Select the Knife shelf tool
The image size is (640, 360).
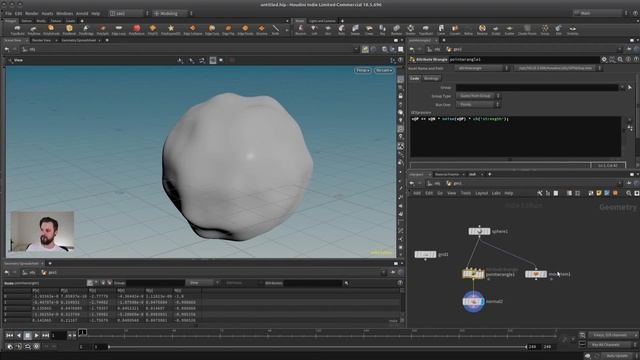(x=276, y=29)
